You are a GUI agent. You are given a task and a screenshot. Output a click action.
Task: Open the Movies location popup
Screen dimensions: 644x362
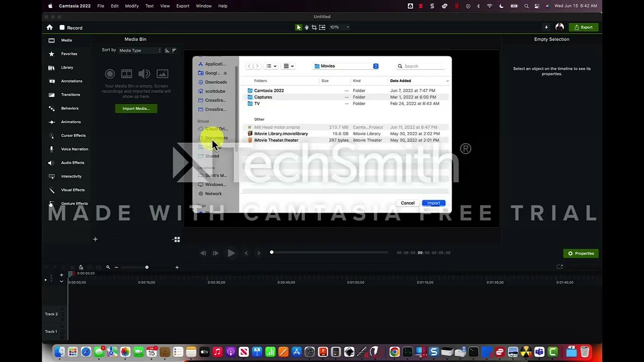pos(346,66)
